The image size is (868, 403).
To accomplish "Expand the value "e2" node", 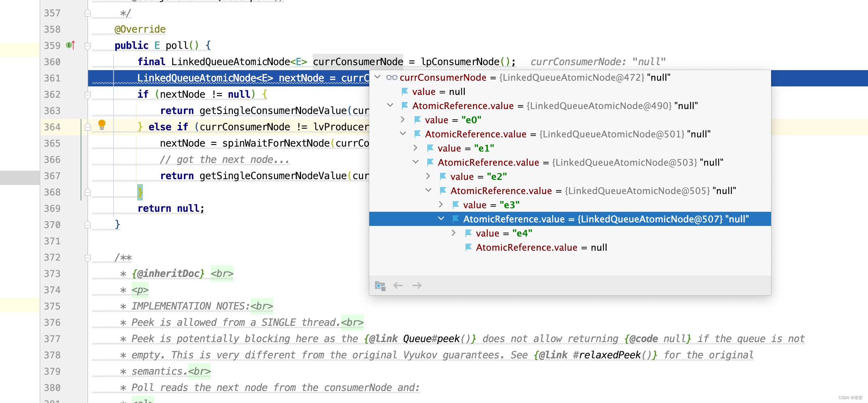I will click(x=428, y=176).
